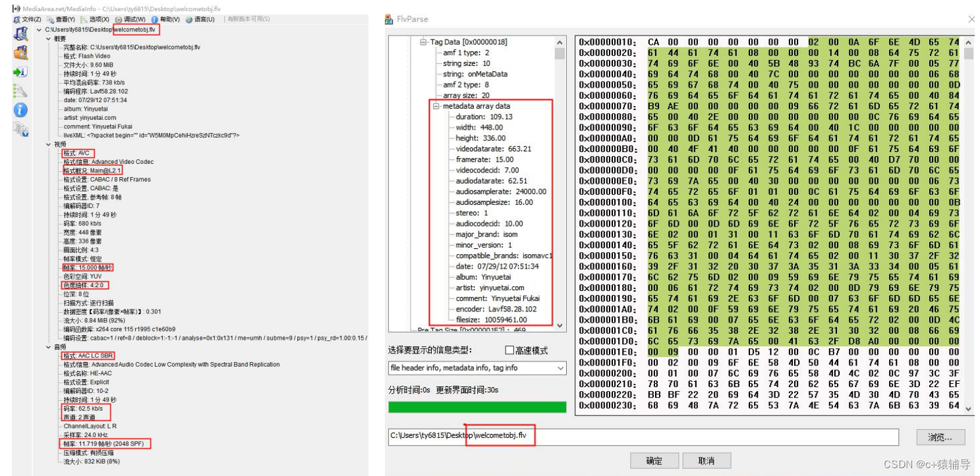Open the 选项(X) menu in MediaInfo
The width and height of the screenshot is (980, 476).
(x=95, y=19)
